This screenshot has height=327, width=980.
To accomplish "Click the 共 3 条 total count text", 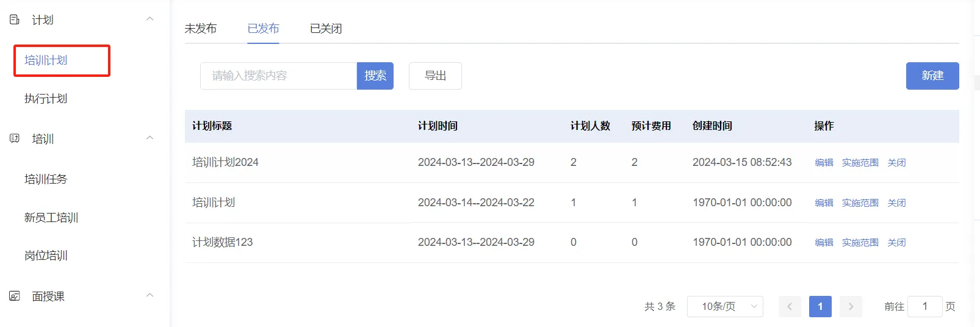I will click(660, 306).
